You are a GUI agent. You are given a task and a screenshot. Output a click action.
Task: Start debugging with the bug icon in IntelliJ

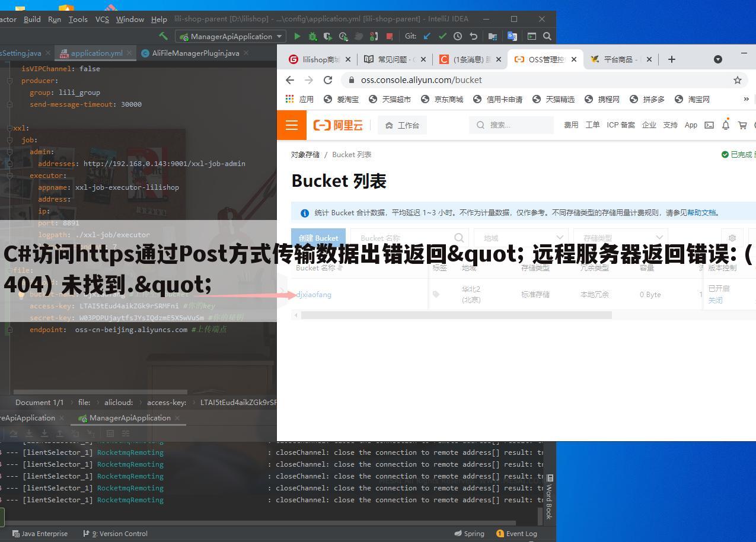[x=312, y=36]
